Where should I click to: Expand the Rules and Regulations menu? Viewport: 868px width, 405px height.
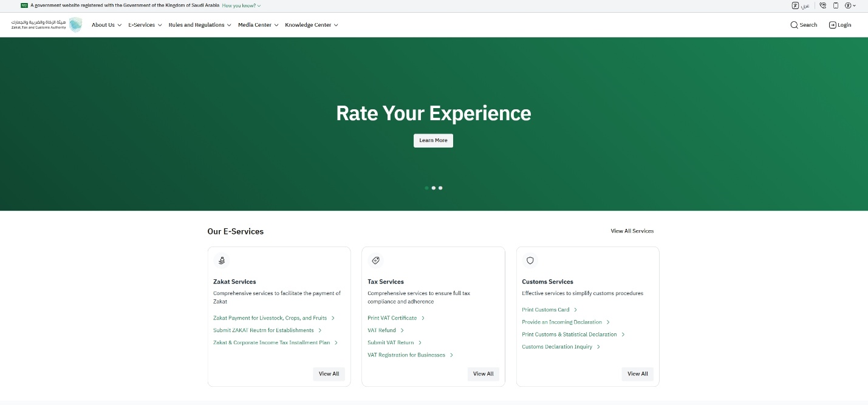coord(200,25)
